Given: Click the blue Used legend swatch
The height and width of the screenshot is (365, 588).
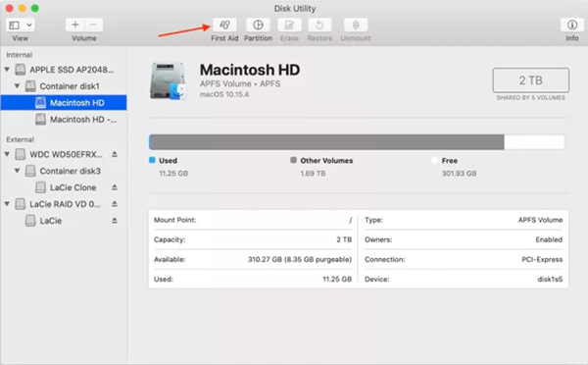Looking at the screenshot, I should (152, 160).
